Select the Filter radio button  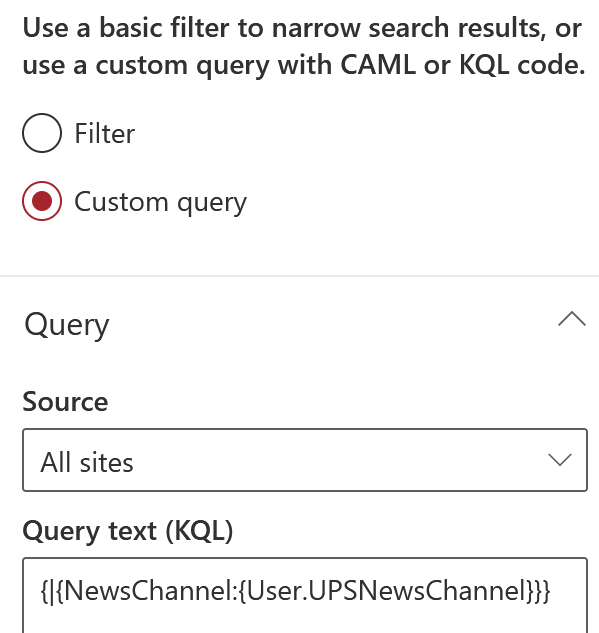pos(42,133)
